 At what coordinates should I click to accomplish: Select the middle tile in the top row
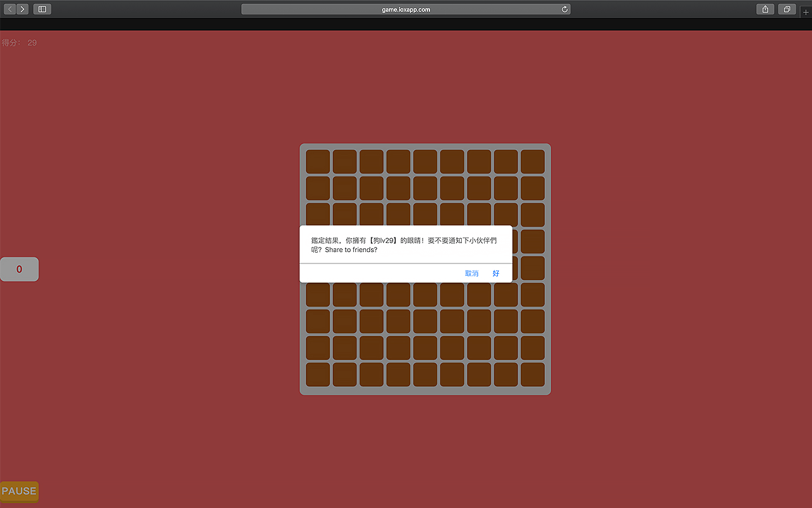[x=425, y=161]
